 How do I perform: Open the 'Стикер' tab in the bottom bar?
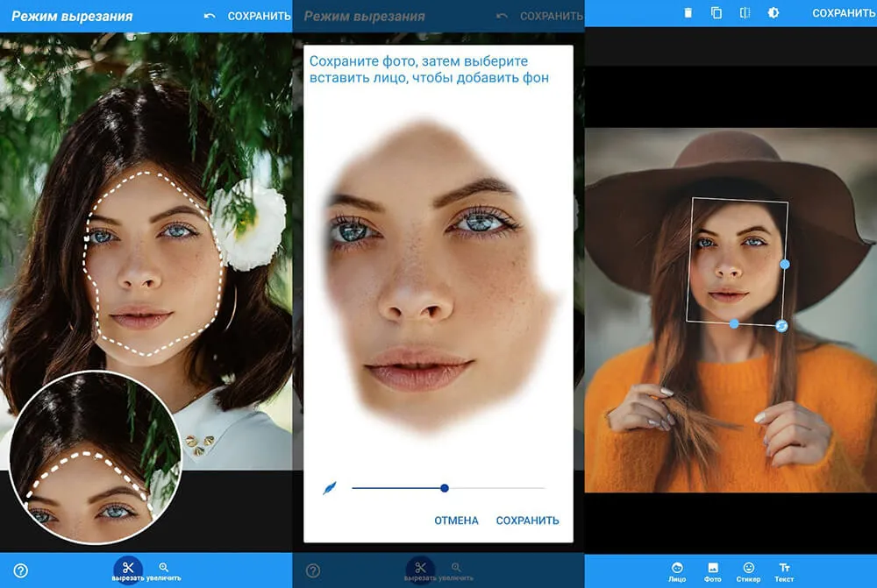(x=748, y=572)
